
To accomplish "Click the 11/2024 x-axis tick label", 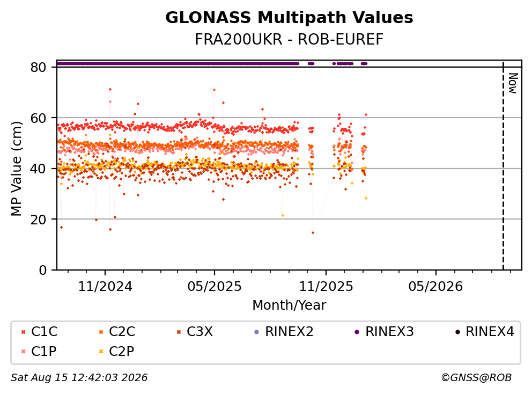I will [105, 287].
